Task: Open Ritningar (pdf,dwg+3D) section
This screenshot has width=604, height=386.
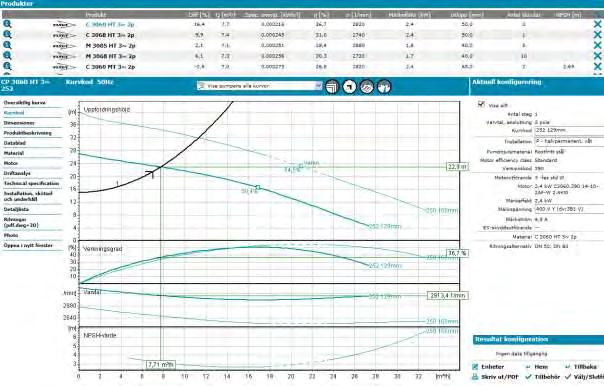Action: (21, 222)
